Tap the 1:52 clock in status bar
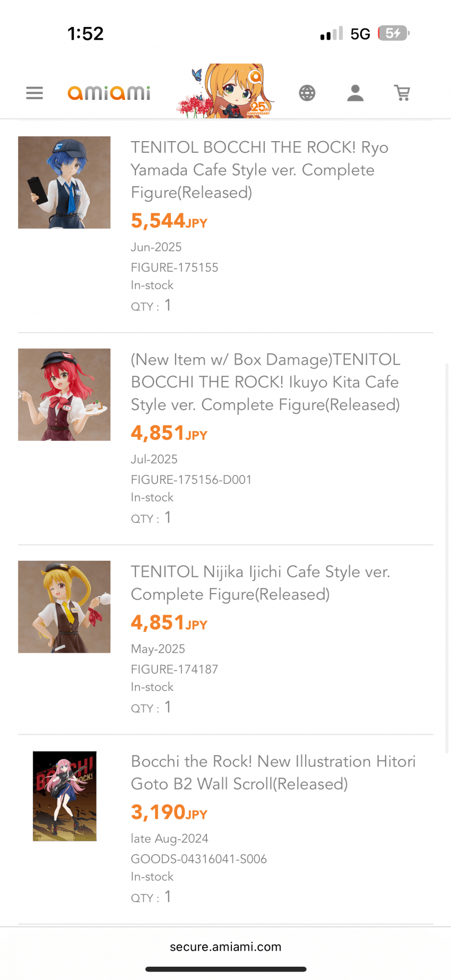This screenshot has width=451, height=980. pos(85,33)
